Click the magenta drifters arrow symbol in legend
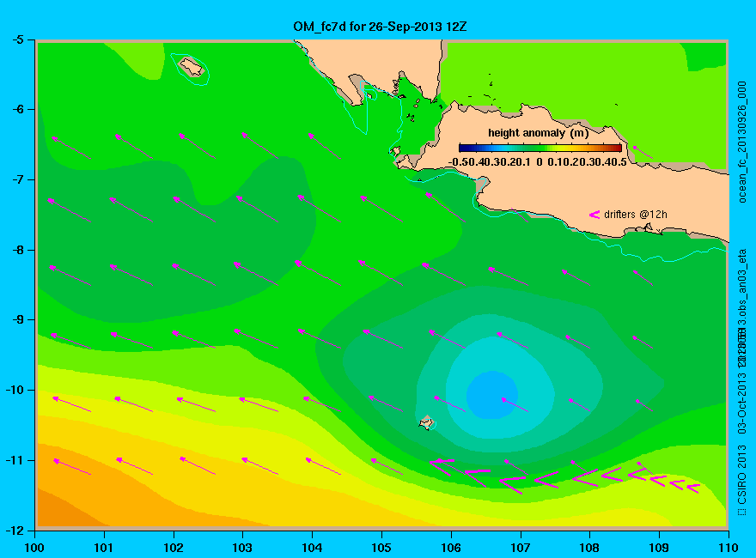This screenshot has height=558, width=756. click(x=594, y=215)
